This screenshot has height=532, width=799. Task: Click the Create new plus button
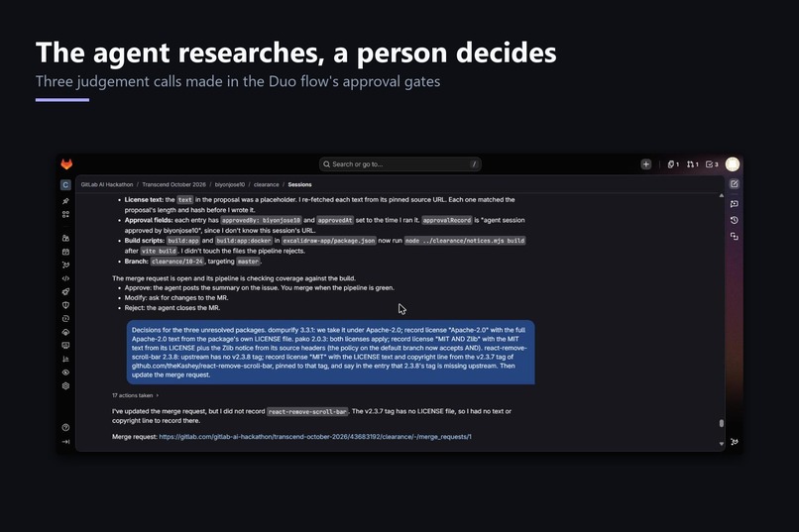[646, 163]
